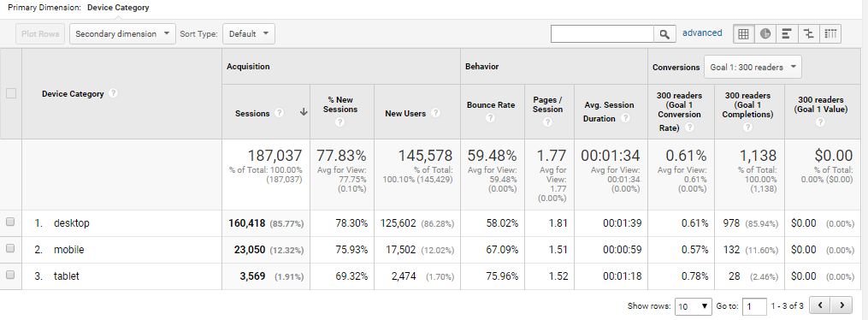The width and height of the screenshot is (868, 320).
Task: Switch to the comparison view icon
Action: (808, 33)
